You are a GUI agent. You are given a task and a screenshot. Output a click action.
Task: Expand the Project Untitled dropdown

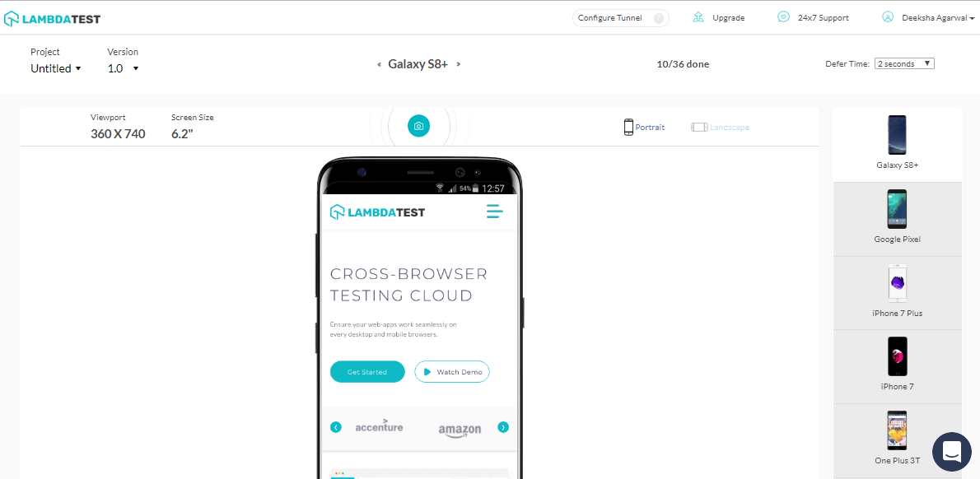pos(55,68)
